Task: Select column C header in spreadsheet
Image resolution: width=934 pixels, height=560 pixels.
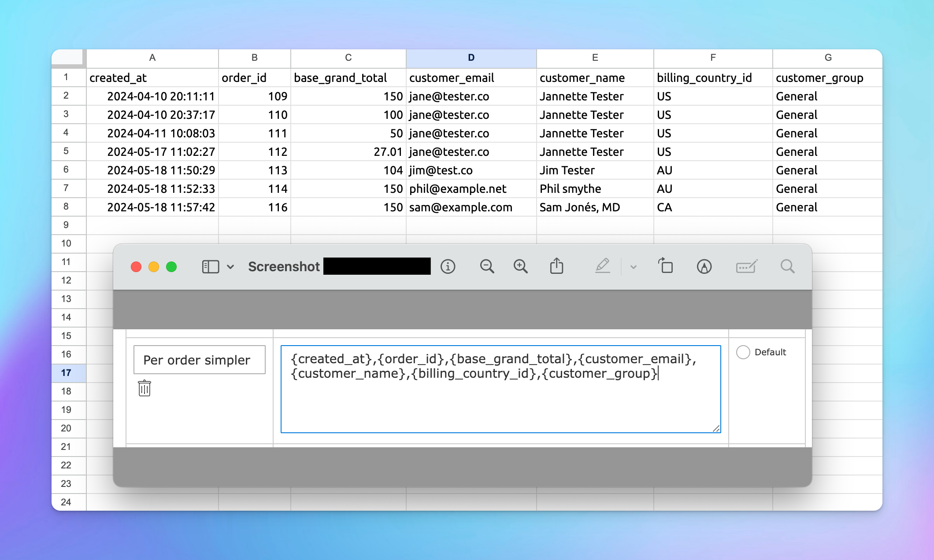Action: tap(348, 58)
